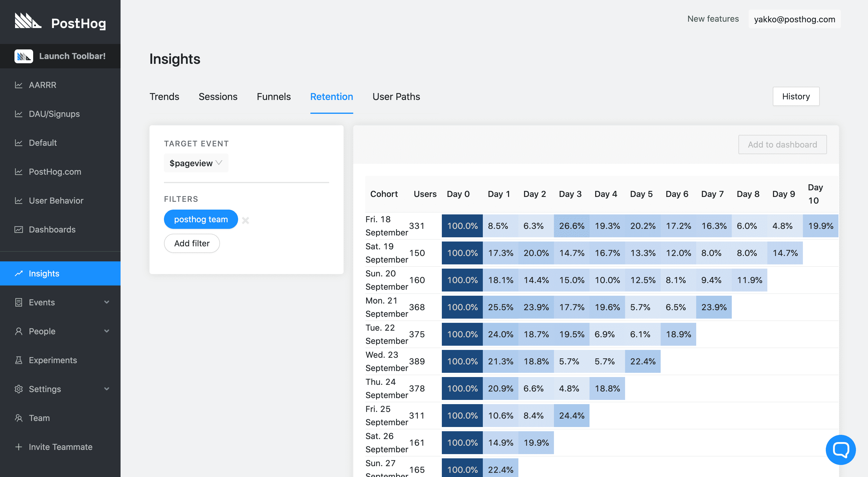The image size is (868, 477).
Task: Click the DAU/Signups chart icon
Action: click(x=18, y=114)
